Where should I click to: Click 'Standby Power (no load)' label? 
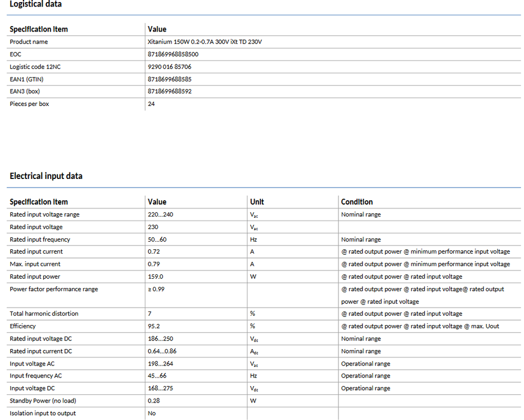pyautogui.click(x=43, y=400)
